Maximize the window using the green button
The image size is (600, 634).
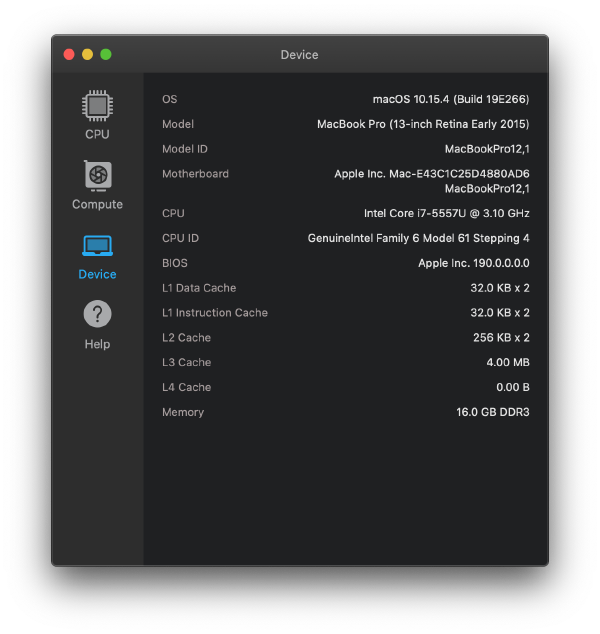[x=106, y=55]
